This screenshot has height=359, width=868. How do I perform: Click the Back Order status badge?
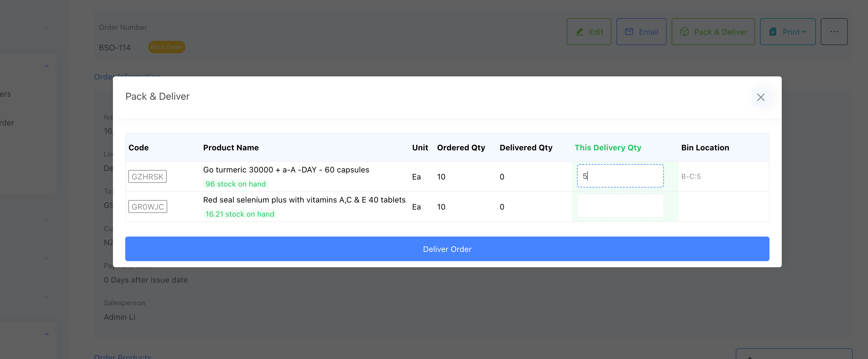pyautogui.click(x=166, y=47)
